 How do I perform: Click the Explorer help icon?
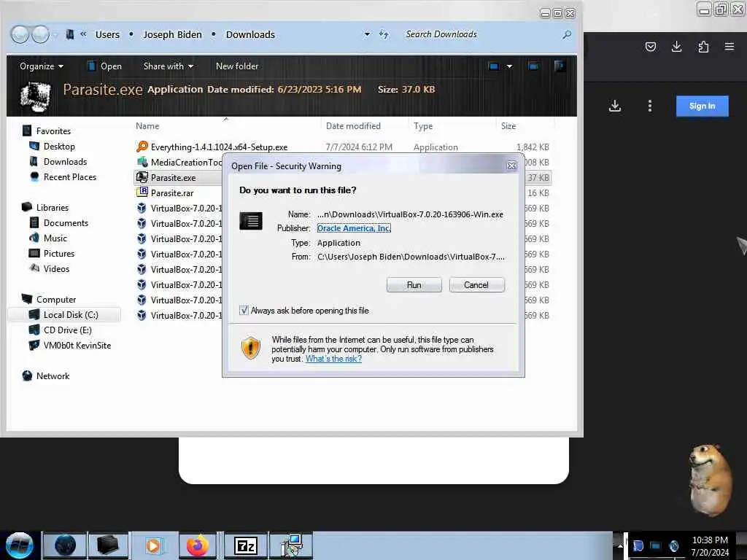click(x=560, y=66)
